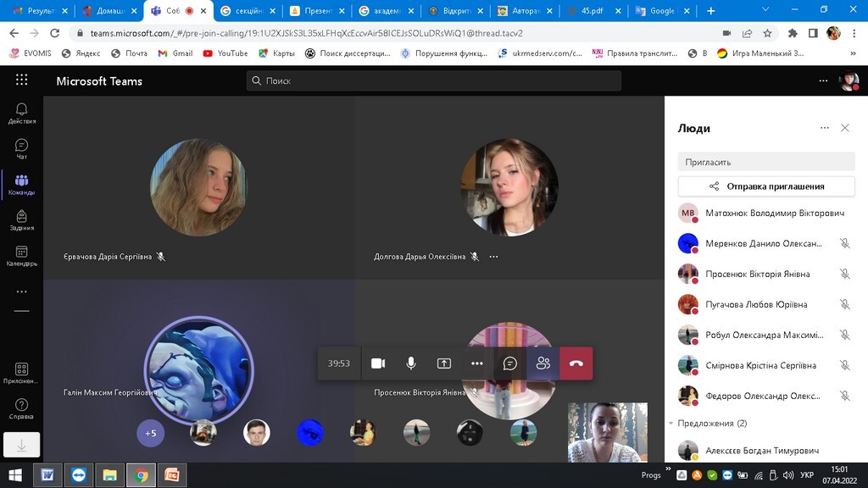Click the Отправка приглашения button
Image resolution: width=868 pixels, height=488 pixels.
tap(766, 186)
